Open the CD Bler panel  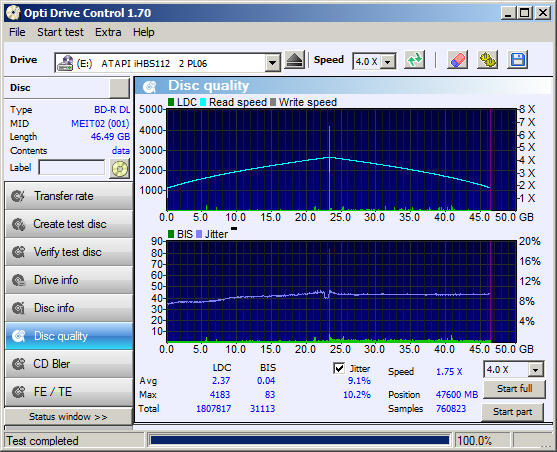[x=69, y=364]
